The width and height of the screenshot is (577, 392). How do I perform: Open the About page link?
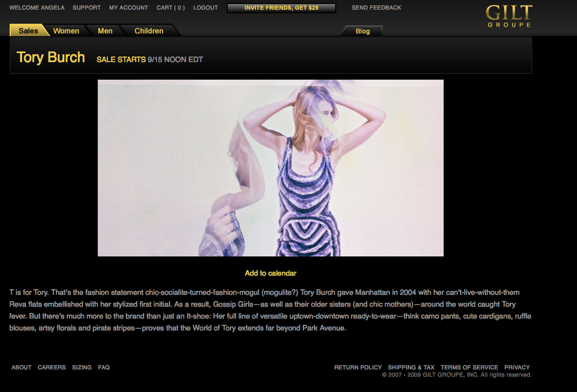tap(21, 368)
